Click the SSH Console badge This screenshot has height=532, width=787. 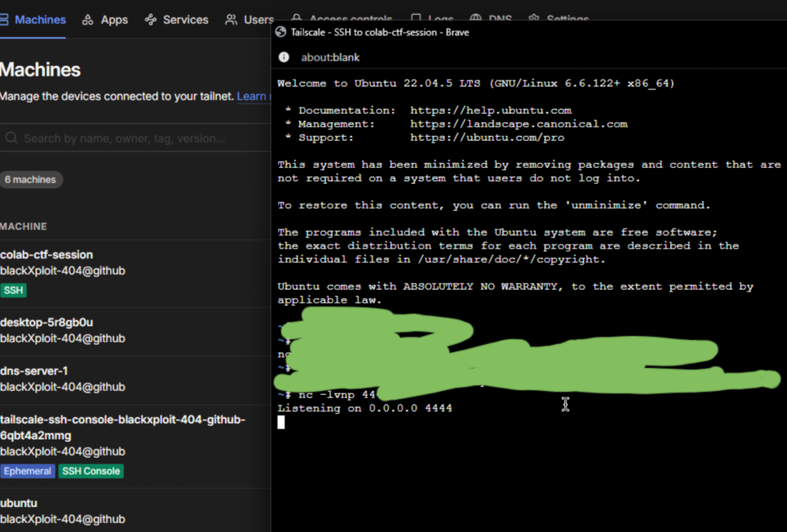[x=91, y=471]
